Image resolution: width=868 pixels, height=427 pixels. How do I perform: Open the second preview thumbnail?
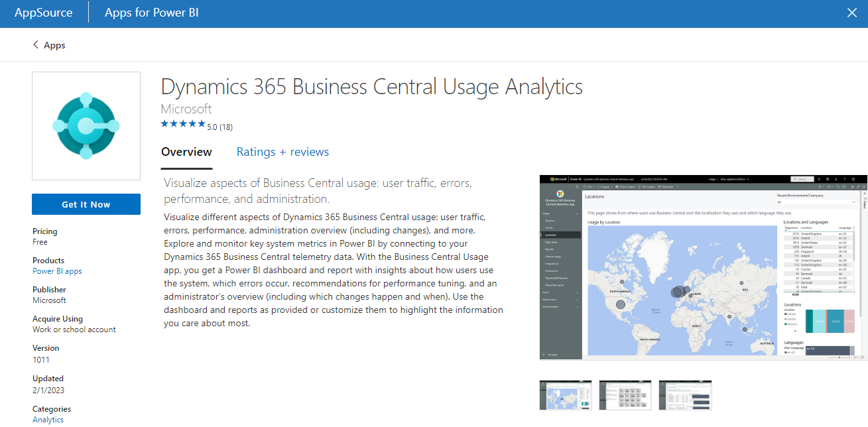click(625, 395)
